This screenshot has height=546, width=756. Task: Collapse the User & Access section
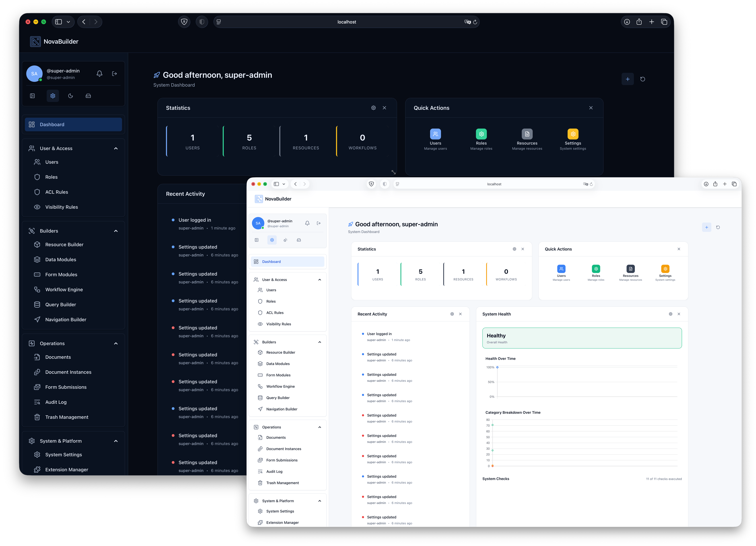116,148
